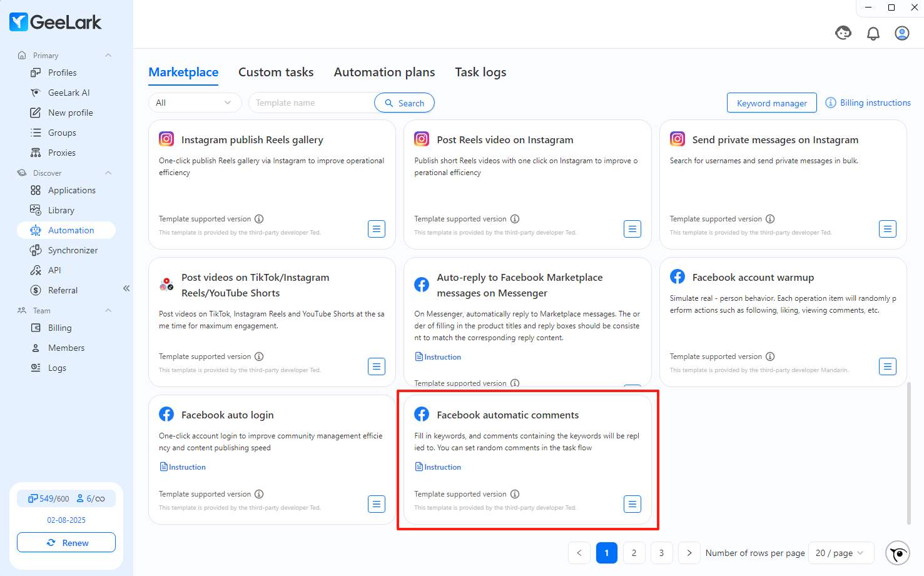Click the vertical scrollbar of template list

(909, 453)
